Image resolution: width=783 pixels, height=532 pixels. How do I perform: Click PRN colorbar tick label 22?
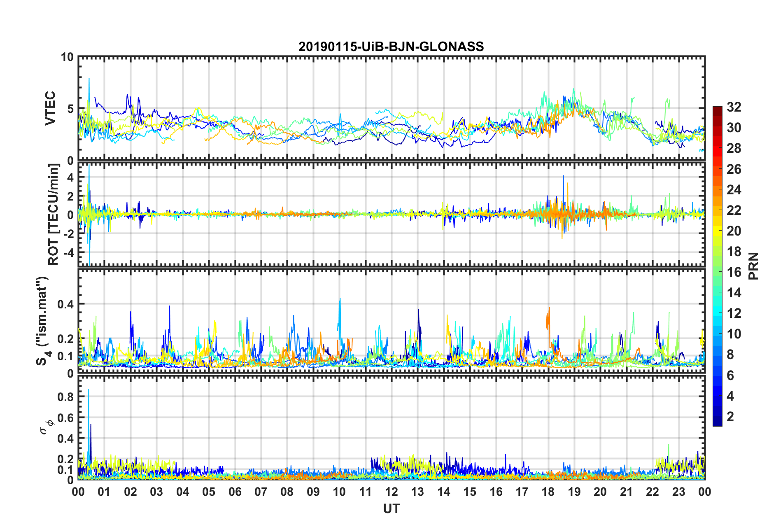pos(734,210)
